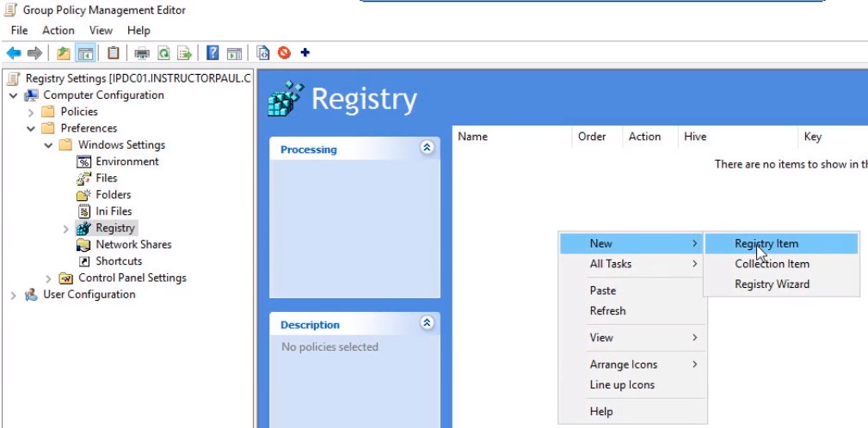Choose Registry Item from New submenu
Image resolution: width=868 pixels, height=428 pixels.
coord(781,243)
